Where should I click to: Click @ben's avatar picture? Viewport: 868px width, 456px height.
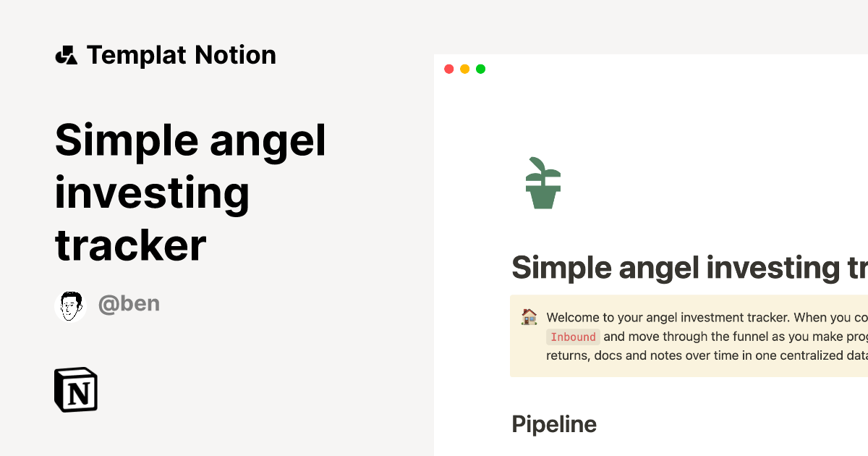70,304
